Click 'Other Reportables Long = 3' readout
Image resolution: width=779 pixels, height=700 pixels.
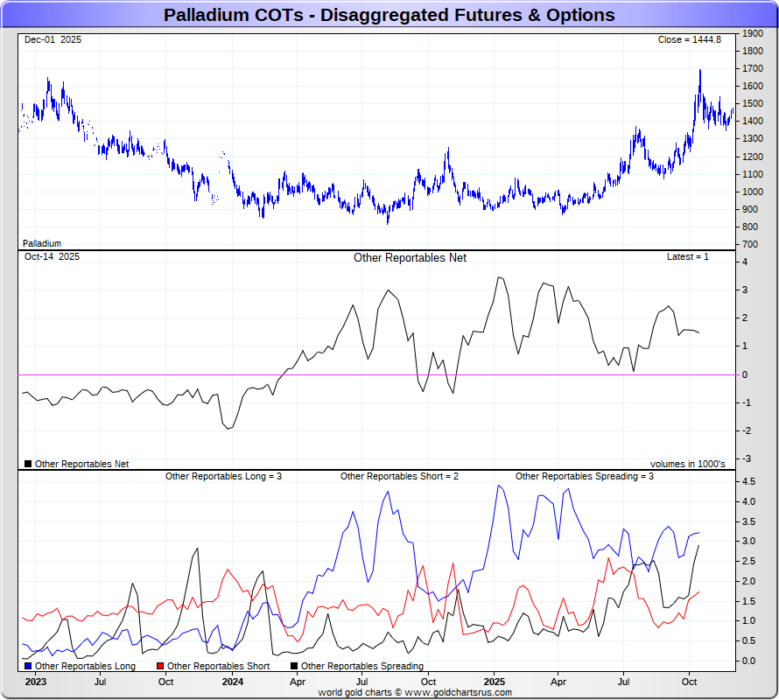pyautogui.click(x=223, y=476)
